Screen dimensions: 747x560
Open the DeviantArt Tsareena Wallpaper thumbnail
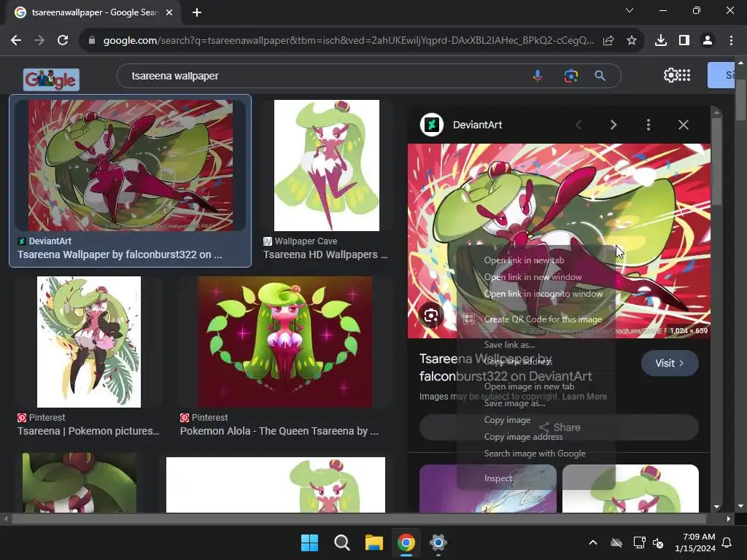(131, 166)
